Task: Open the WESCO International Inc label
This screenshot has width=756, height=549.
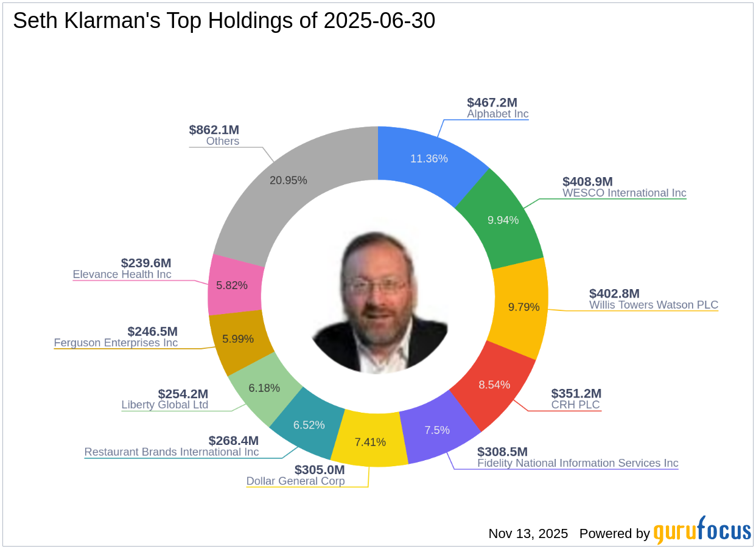Action: pyautogui.click(x=624, y=193)
